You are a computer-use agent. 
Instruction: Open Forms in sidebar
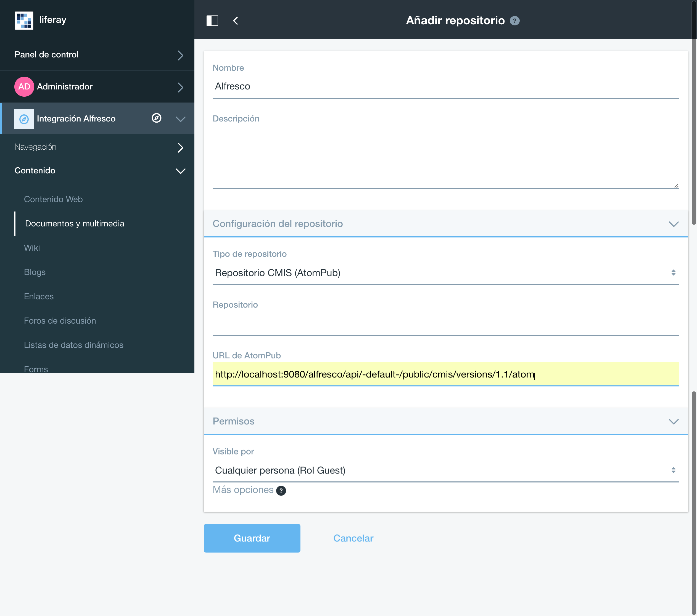(x=36, y=369)
